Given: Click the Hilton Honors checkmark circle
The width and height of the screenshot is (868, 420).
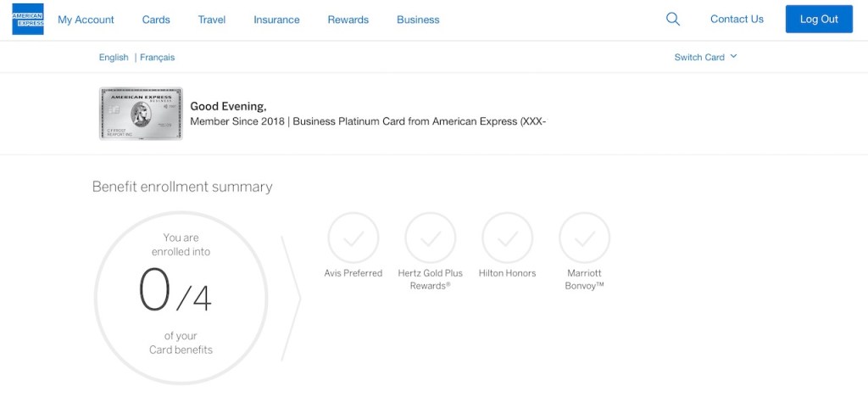Looking at the screenshot, I should 507,238.
